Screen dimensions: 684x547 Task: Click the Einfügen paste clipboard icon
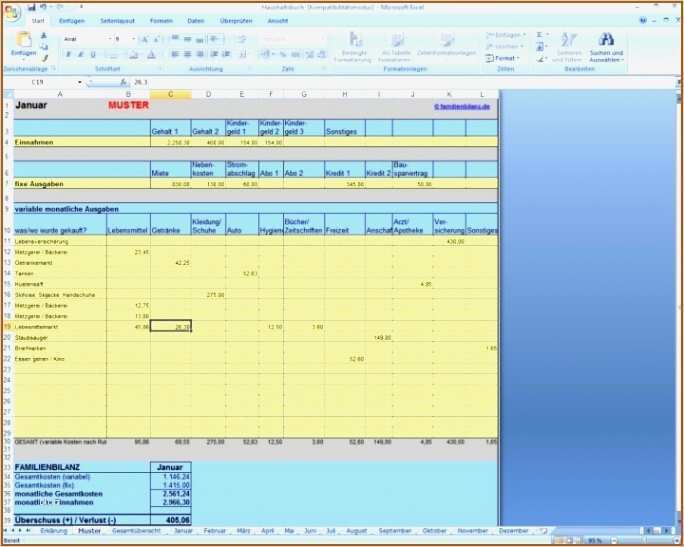(24, 41)
